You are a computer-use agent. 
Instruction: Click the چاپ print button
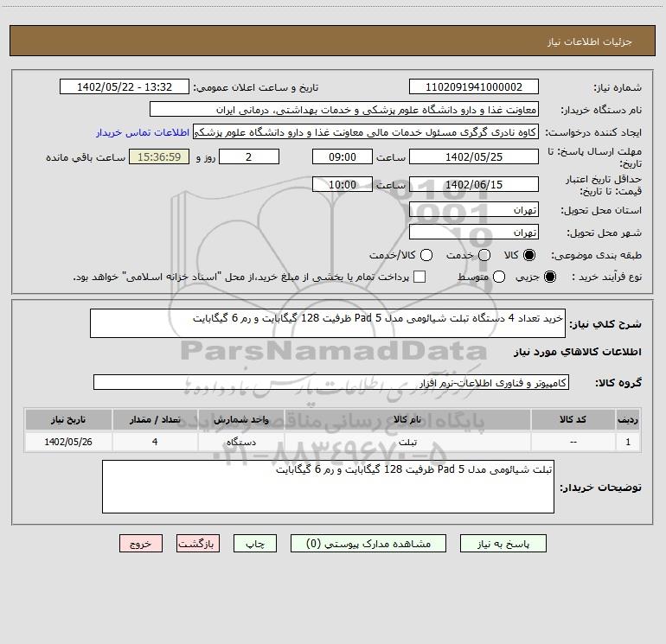(255, 544)
